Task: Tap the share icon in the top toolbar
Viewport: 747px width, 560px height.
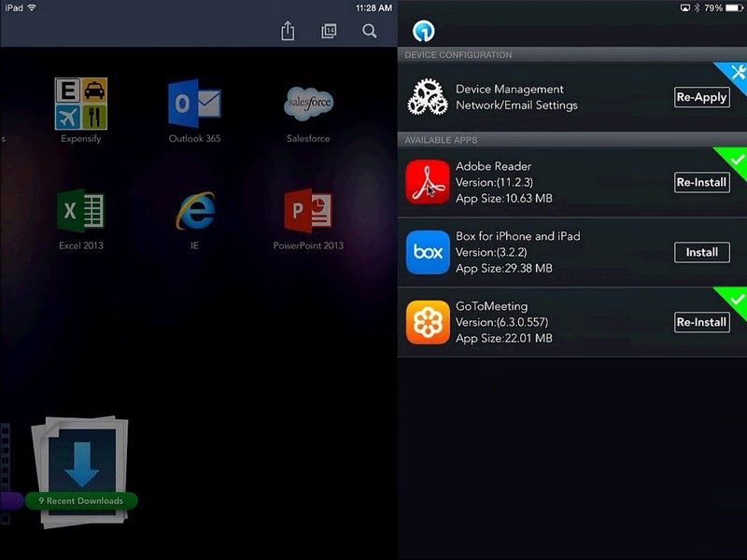Action: point(288,31)
